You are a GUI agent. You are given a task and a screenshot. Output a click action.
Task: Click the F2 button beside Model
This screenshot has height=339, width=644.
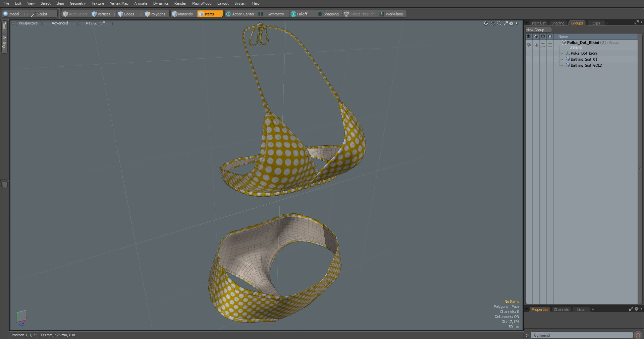coord(26,14)
